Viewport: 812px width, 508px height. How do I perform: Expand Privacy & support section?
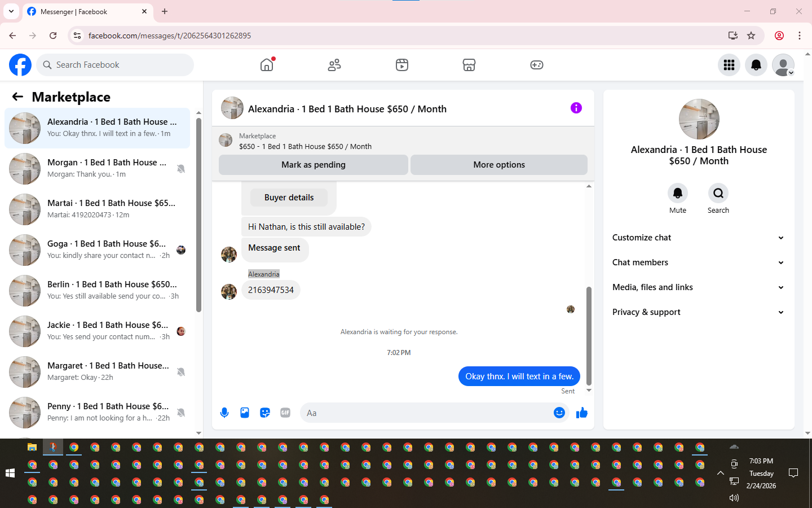pos(699,312)
